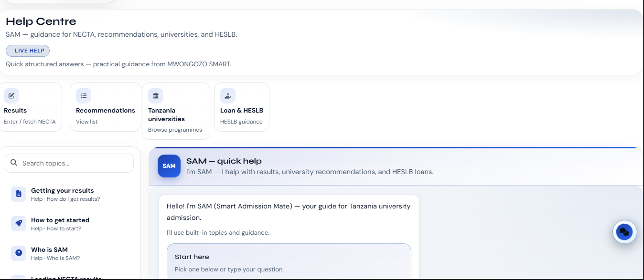Click 'I'll use built-in topics and guidance' text
This screenshot has height=280, width=644.
click(x=218, y=233)
